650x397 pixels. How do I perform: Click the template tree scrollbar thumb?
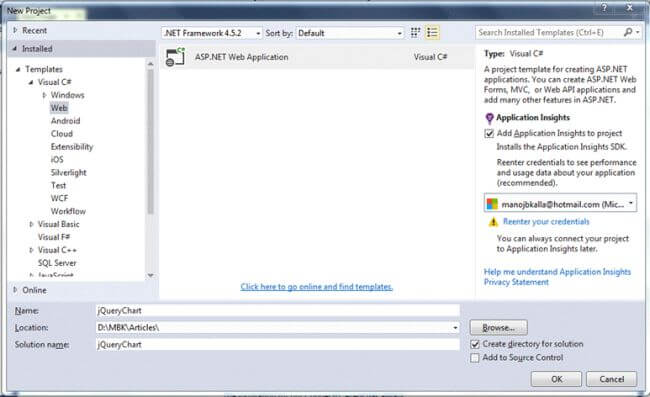pos(150,142)
